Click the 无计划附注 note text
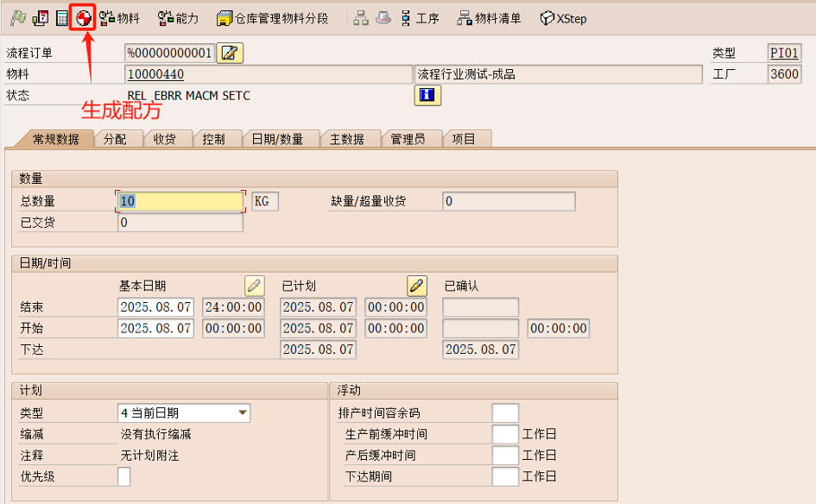 coord(149,456)
